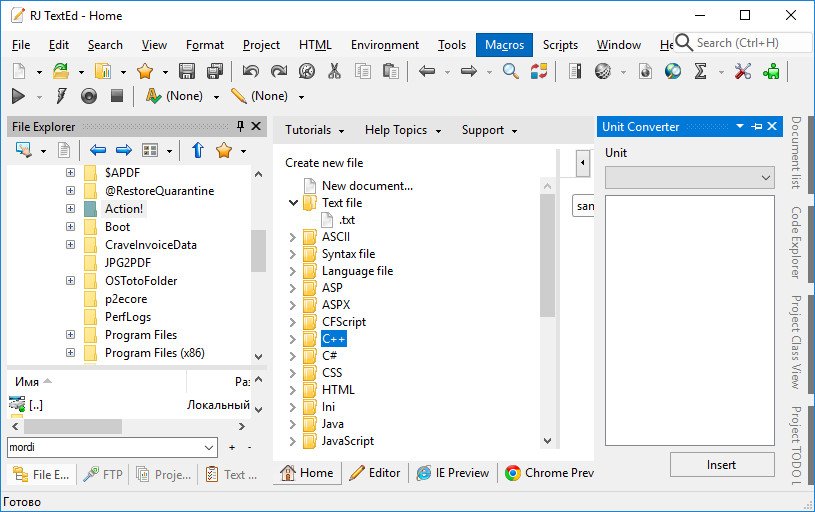Click the forward arrow in File Explorer toolbar
Viewport: 815px width, 512px height.
(124, 151)
